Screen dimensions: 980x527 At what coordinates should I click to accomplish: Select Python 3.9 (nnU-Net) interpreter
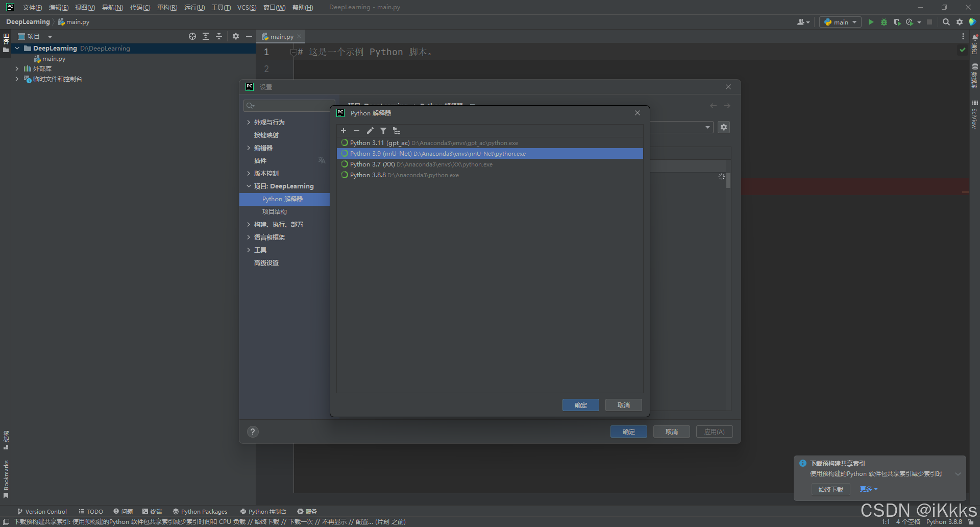point(490,154)
